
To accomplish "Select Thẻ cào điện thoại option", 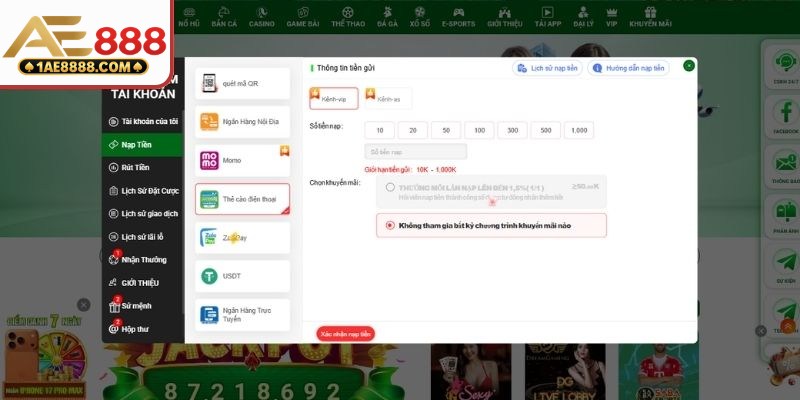I will [x=242, y=199].
